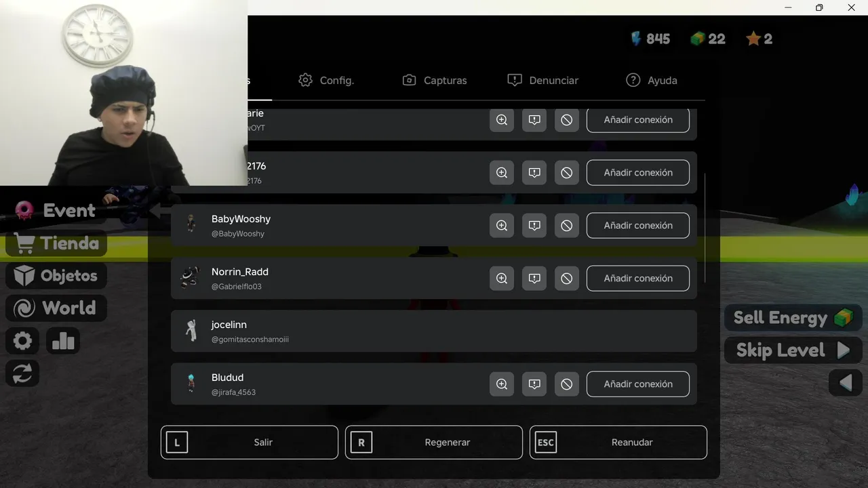Screen dimensions: 868x488
Task: Inspect BabyWooshy's avatar with the magnifier icon
Action: coord(502,226)
